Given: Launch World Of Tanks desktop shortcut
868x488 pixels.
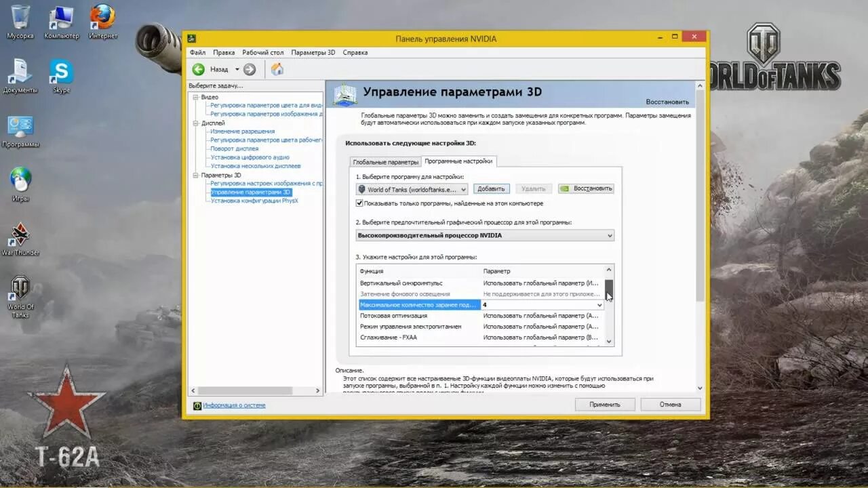Looking at the screenshot, I should (20, 296).
